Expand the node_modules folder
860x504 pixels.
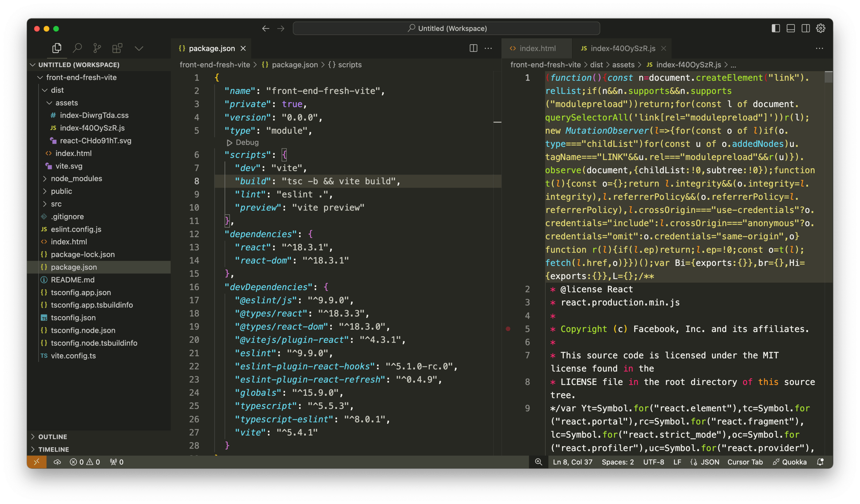coord(76,178)
